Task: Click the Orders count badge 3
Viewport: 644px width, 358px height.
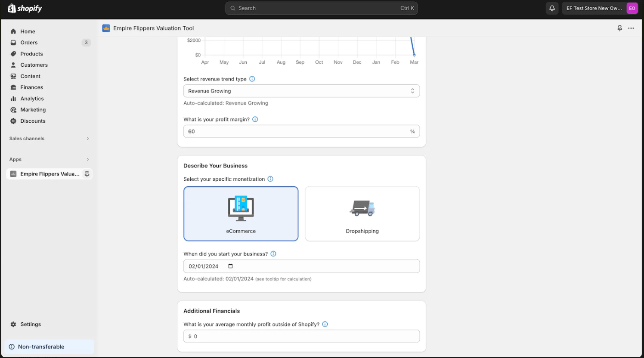Action: click(x=86, y=43)
